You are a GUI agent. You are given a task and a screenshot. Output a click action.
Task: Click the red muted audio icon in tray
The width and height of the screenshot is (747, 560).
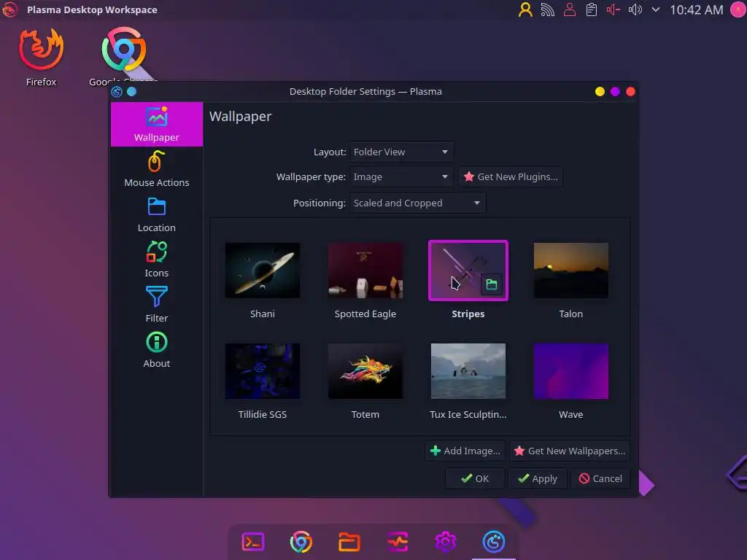click(x=613, y=9)
